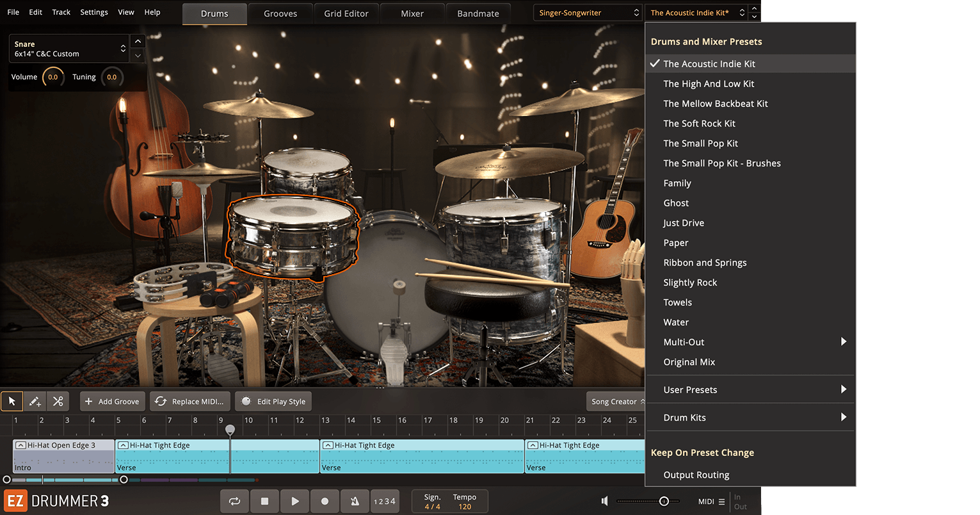This screenshot has height=515, width=980.
Task: Click the snare Volume knob
Action: [x=53, y=78]
